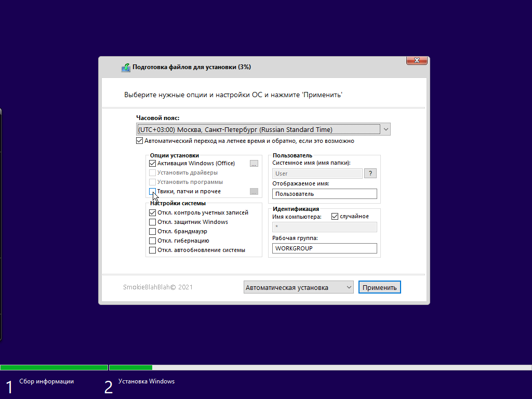The image size is (532, 399).
Task: Enable Твики, патчи и прочее checkbox
Action: [x=152, y=191]
